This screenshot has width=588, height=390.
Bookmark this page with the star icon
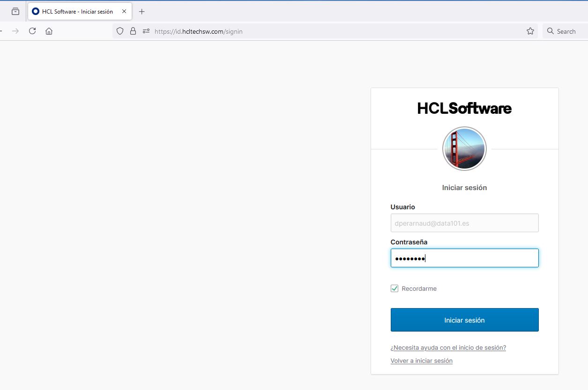[530, 31]
